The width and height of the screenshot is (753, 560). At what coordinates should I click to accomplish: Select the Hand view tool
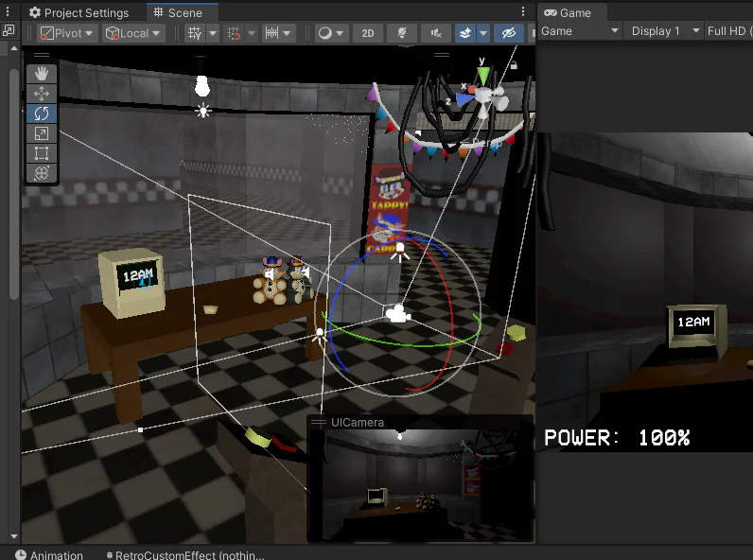42,74
